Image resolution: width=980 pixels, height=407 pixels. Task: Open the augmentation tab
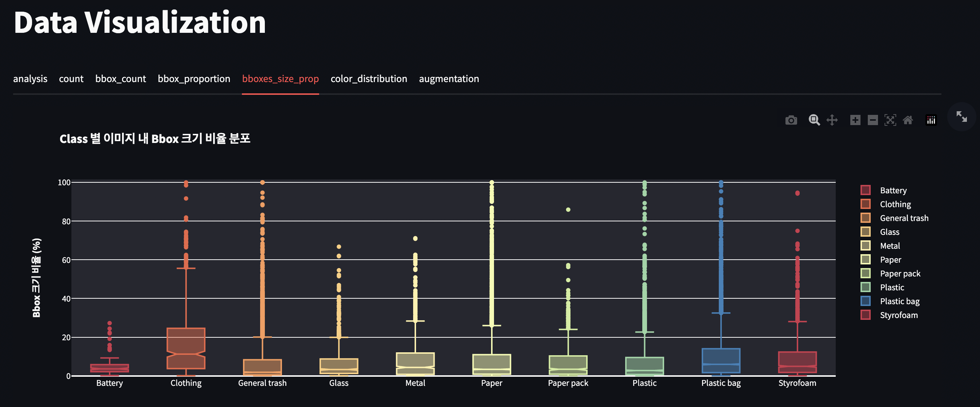tap(449, 79)
